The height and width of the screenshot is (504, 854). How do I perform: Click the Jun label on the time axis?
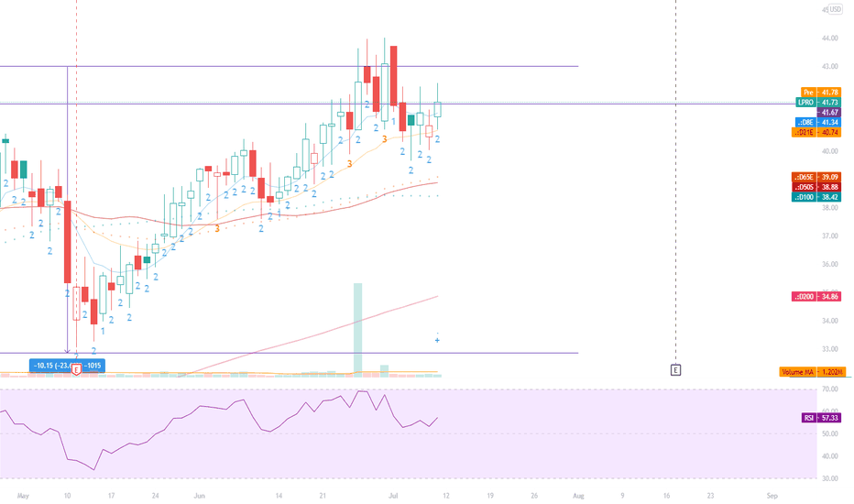pyautogui.click(x=200, y=496)
